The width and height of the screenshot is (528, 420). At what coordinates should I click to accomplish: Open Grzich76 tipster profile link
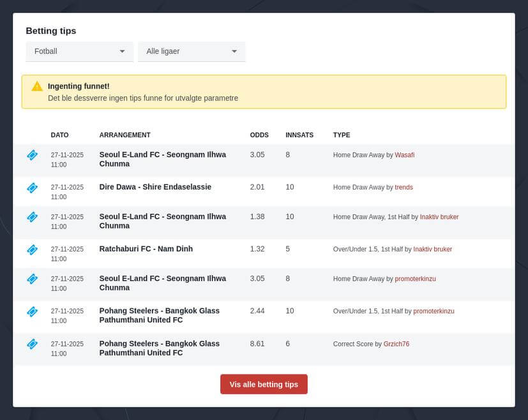pyautogui.click(x=396, y=344)
